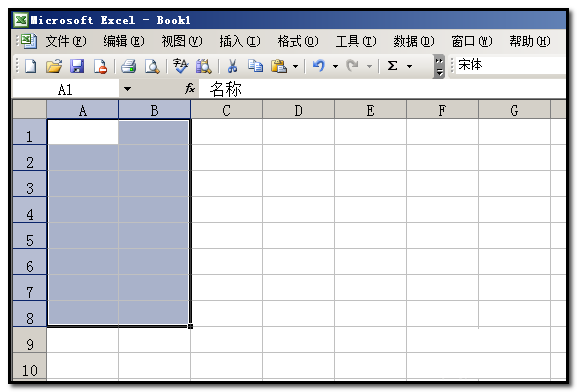Undo the last action
Image resolution: width=577 pixels, height=392 pixels.
[319, 66]
